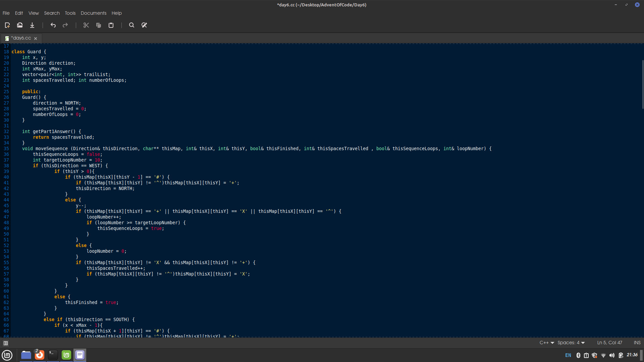Close the day6.cc tab
This screenshot has width=644, height=362.
[x=36, y=39]
